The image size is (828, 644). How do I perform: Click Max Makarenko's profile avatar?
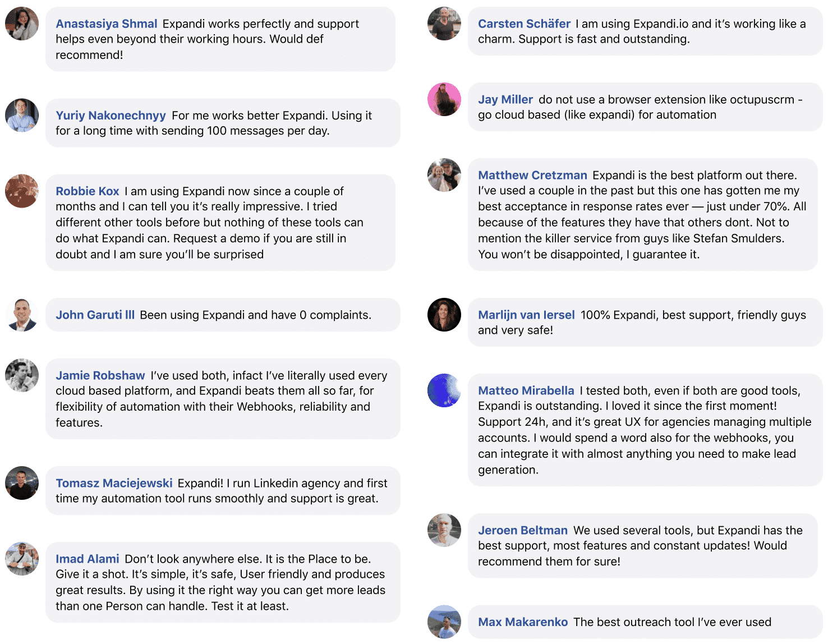click(444, 622)
